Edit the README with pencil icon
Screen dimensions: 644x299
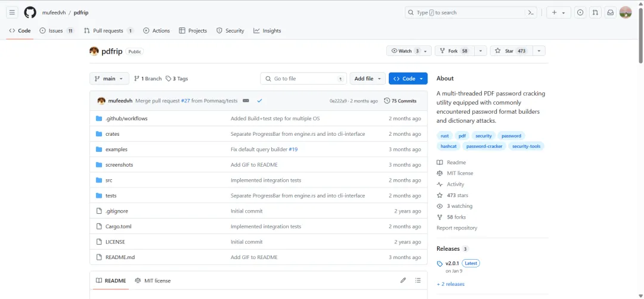403,281
